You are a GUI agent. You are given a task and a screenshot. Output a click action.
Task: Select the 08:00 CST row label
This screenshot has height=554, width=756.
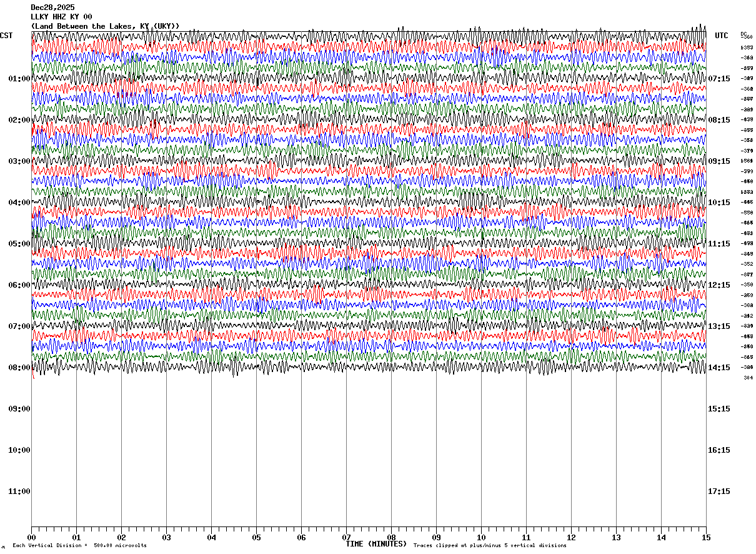pos(19,368)
